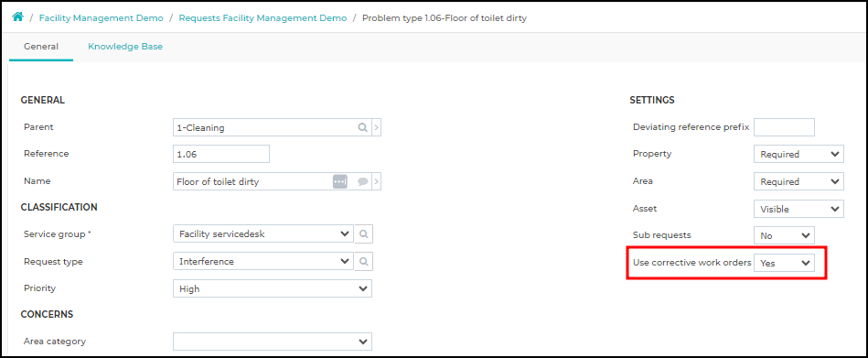The width and height of the screenshot is (868, 358).
Task: Click the Deviating reference prefix label
Action: click(x=691, y=127)
